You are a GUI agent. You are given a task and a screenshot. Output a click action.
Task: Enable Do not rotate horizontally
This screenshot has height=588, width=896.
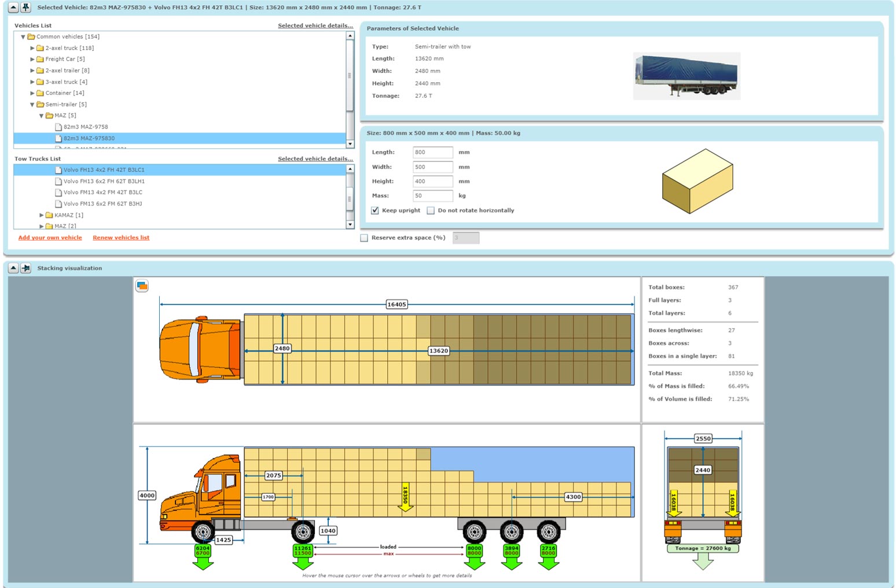[431, 211]
